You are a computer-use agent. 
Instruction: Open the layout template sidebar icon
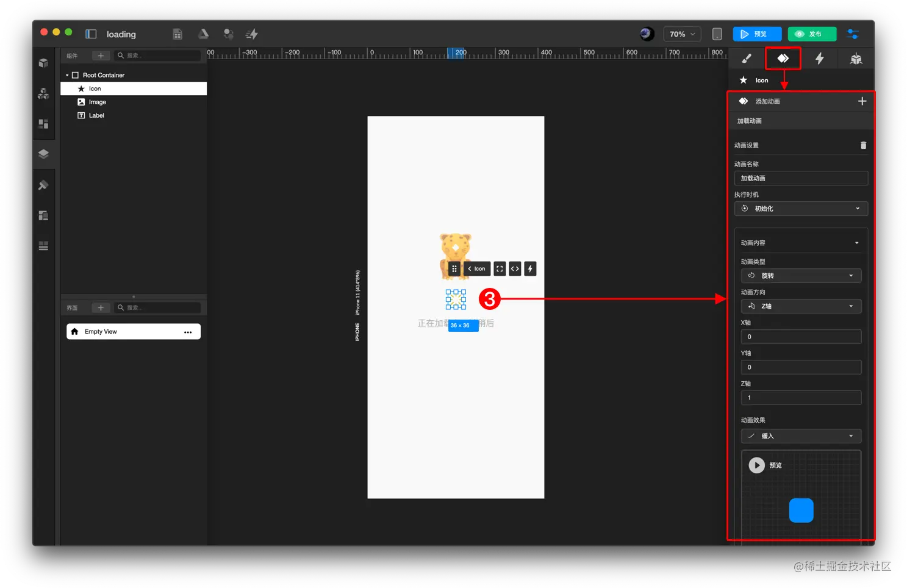click(x=43, y=215)
